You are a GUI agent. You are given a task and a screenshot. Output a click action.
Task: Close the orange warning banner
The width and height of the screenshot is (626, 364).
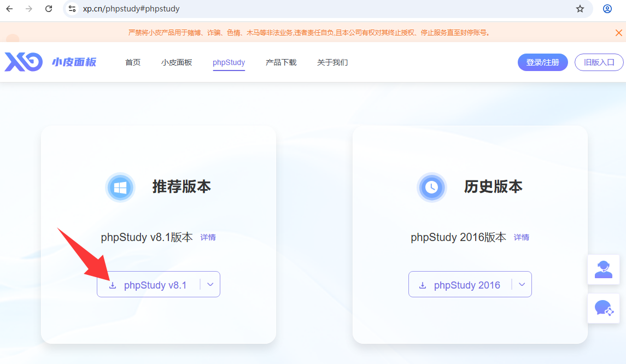click(618, 33)
